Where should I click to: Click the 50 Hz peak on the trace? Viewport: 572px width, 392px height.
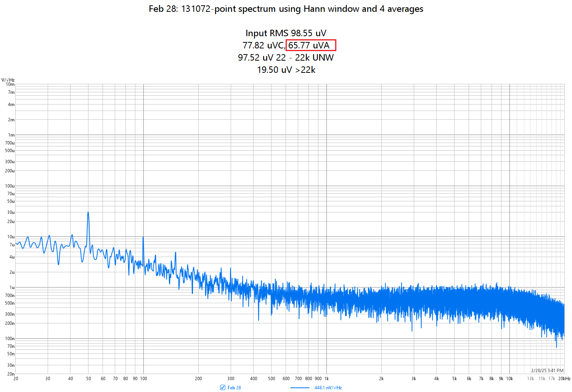88,213
